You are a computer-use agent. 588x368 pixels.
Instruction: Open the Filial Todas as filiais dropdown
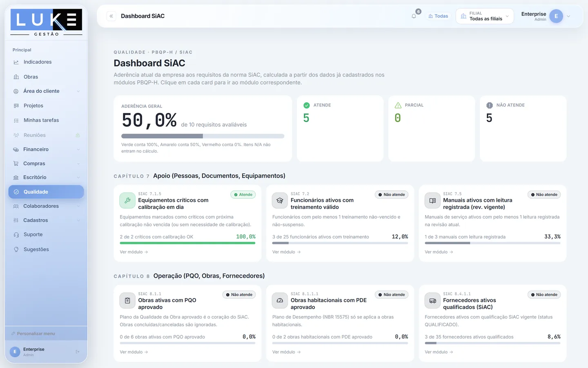point(485,16)
